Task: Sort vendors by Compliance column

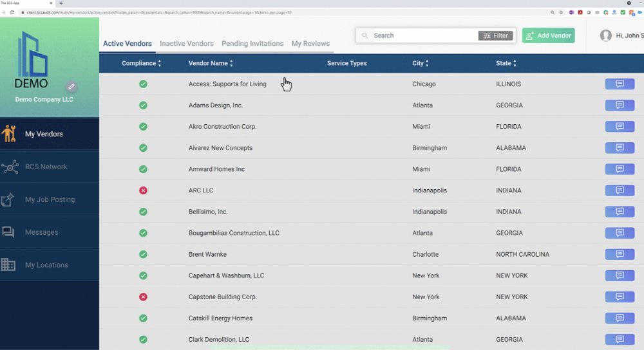Action: (160, 63)
